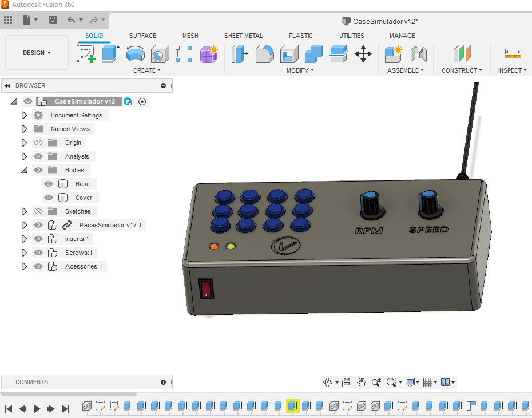Switch to the PLASTIC tab
The height and width of the screenshot is (418, 532).
[x=301, y=36]
